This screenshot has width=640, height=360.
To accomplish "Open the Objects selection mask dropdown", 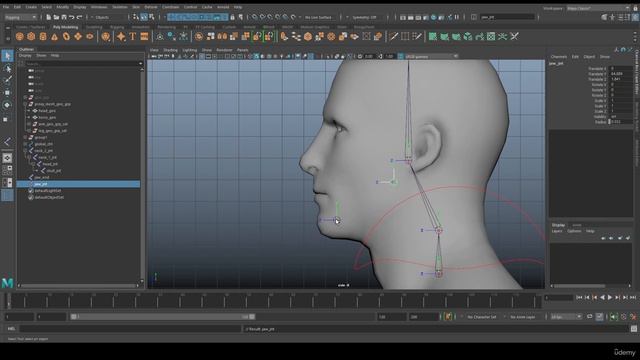I will coord(109,17).
